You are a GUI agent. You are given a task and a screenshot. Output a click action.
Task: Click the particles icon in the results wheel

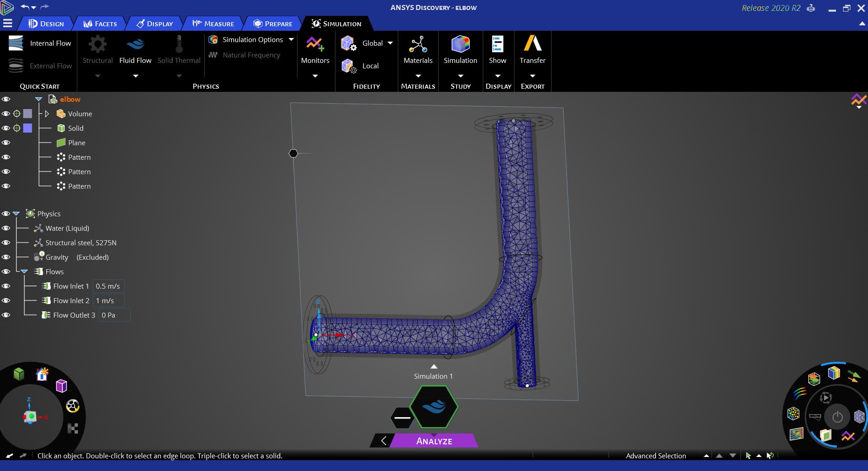click(x=793, y=414)
